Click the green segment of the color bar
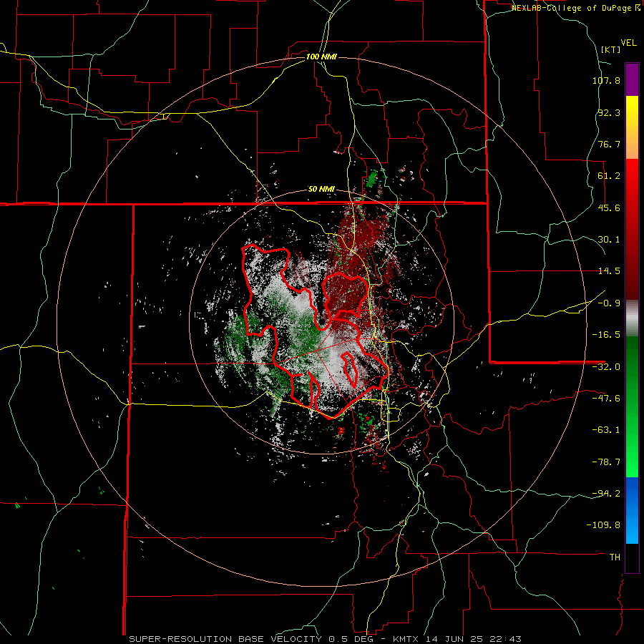644x644 pixels. pos(632,406)
